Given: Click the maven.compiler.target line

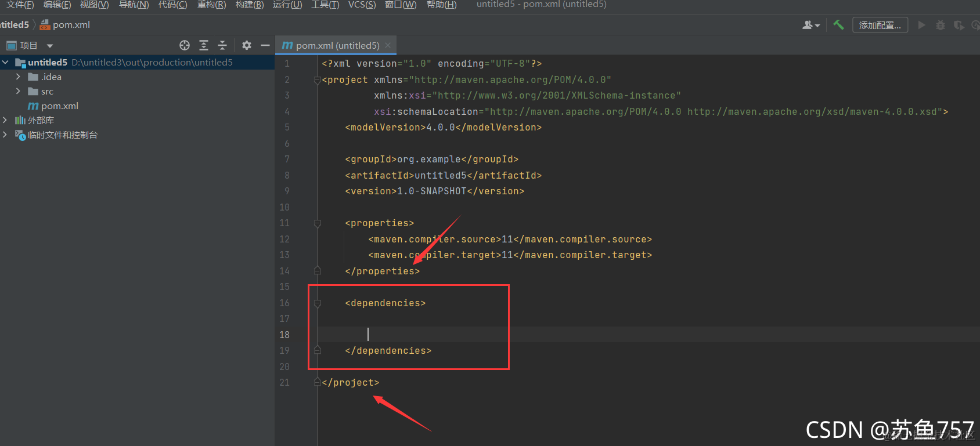Looking at the screenshot, I should 510,255.
